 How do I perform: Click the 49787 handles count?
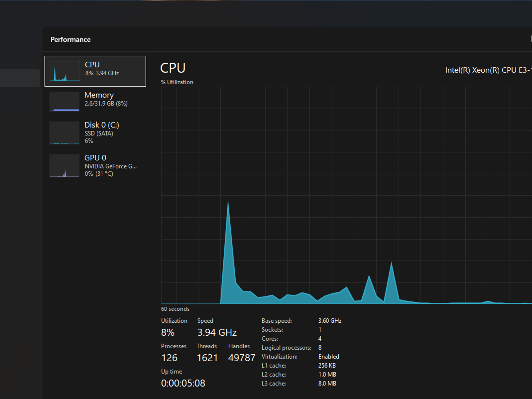pyautogui.click(x=242, y=358)
